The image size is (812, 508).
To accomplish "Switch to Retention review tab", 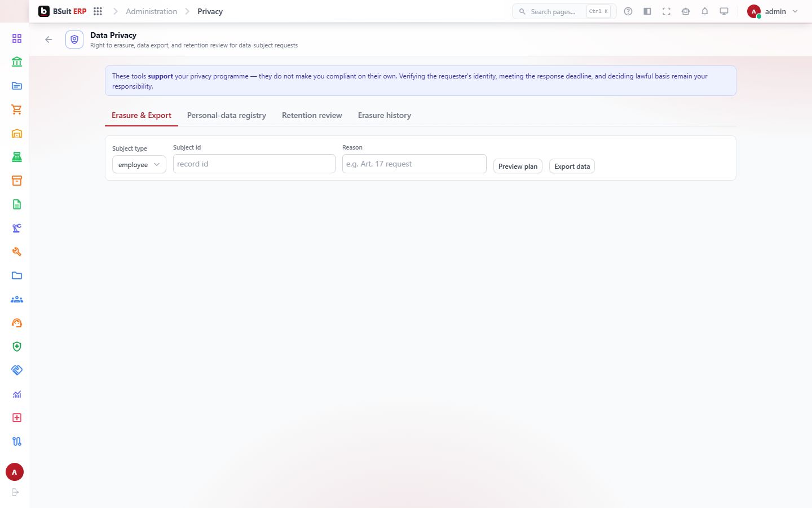I will point(312,115).
